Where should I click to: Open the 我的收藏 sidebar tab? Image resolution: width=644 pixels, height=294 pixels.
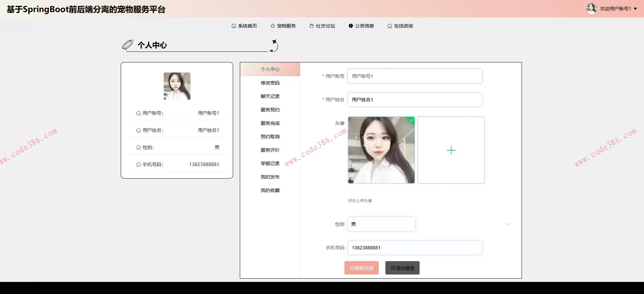point(270,190)
